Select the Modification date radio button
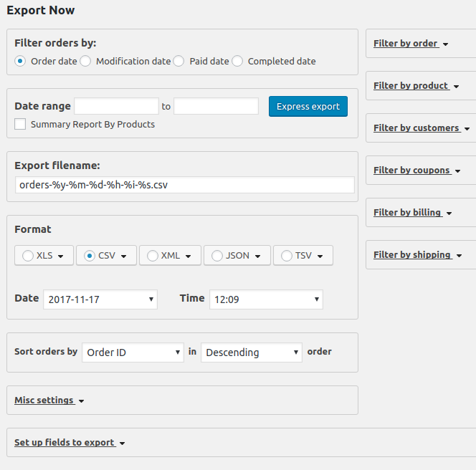The image size is (476, 470). pos(85,61)
